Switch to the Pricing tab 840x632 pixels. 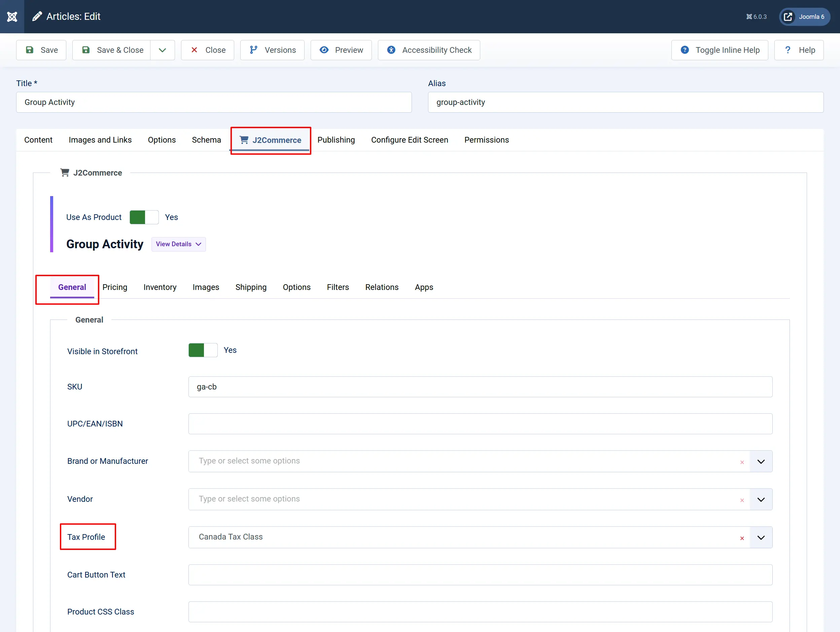coord(115,287)
